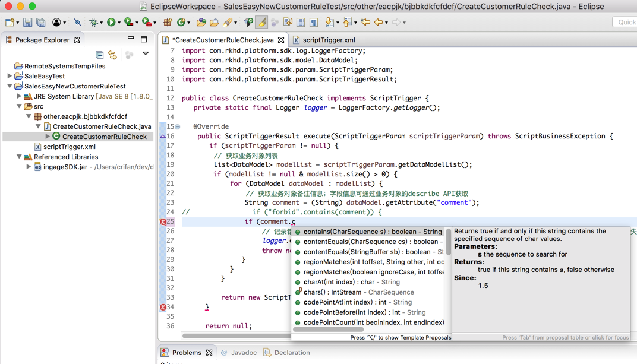Screen dimensions: 637x364
Task: Click override indicator triangle on line 16
Action: 163,137
